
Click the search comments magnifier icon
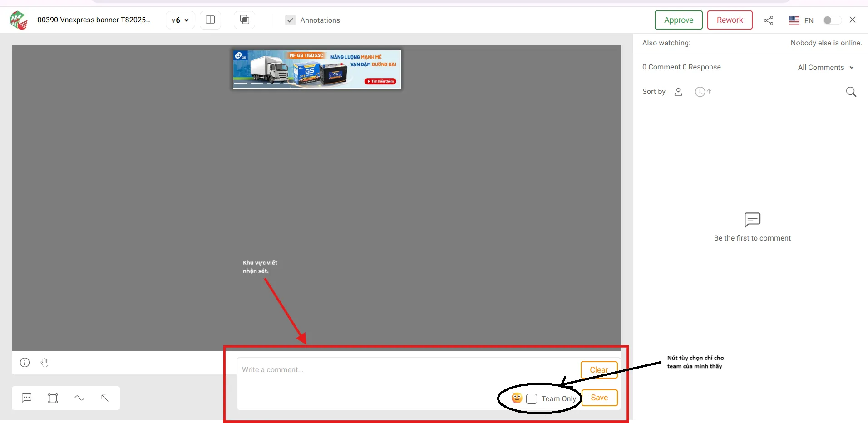(851, 92)
